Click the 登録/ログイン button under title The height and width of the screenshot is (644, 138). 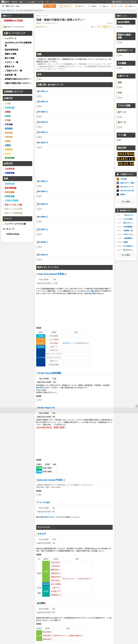[107, 27]
